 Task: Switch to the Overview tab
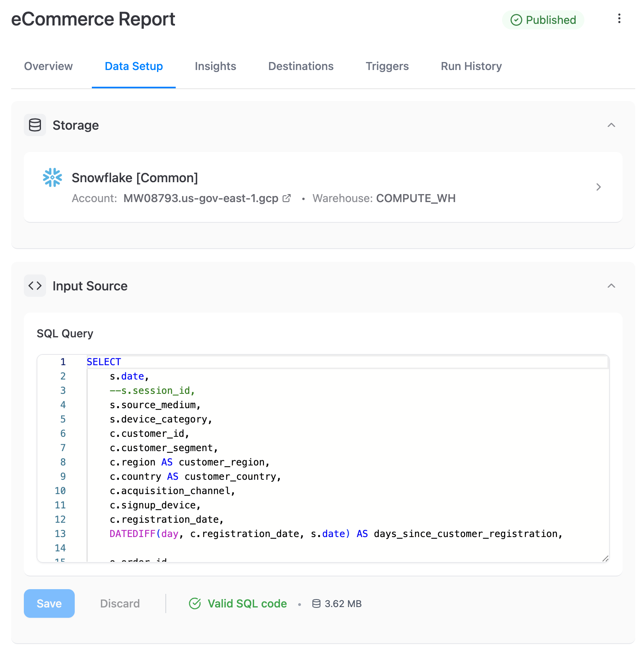tap(48, 66)
